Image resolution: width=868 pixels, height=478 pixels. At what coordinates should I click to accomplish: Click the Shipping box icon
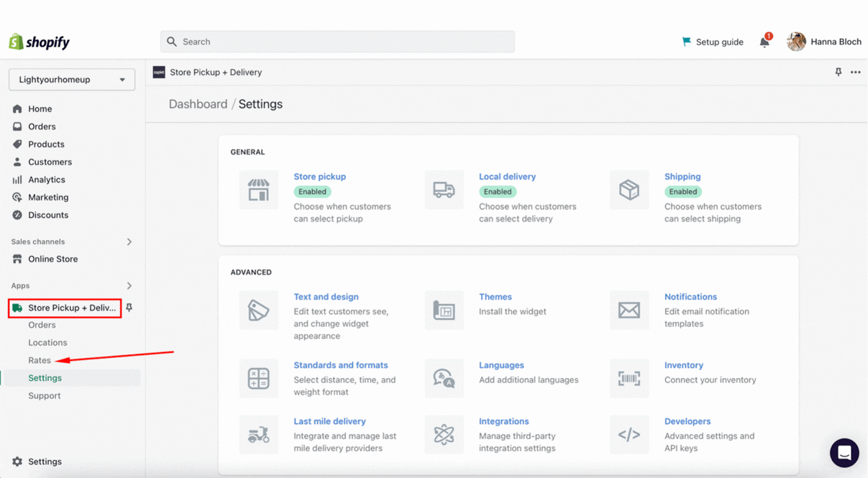tap(629, 190)
